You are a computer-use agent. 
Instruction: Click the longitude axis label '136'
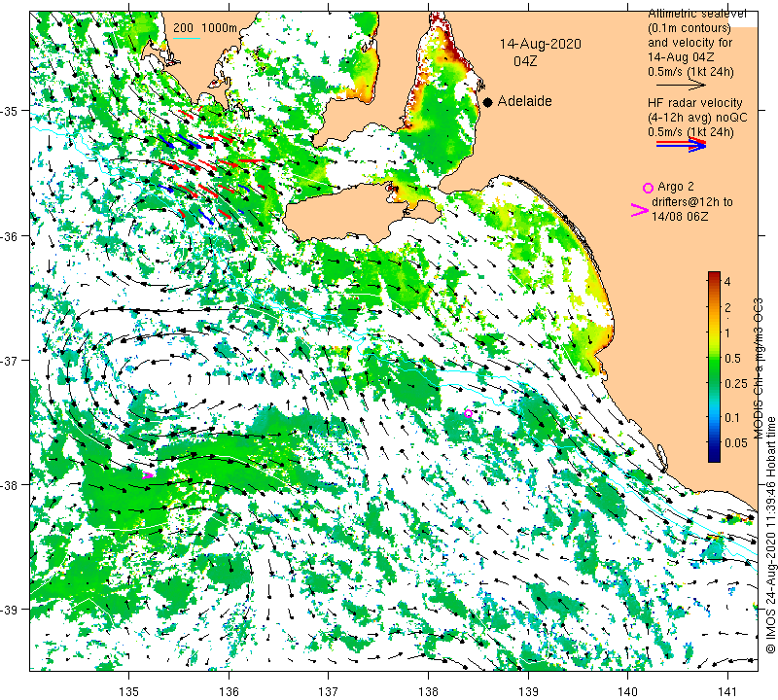point(229,691)
